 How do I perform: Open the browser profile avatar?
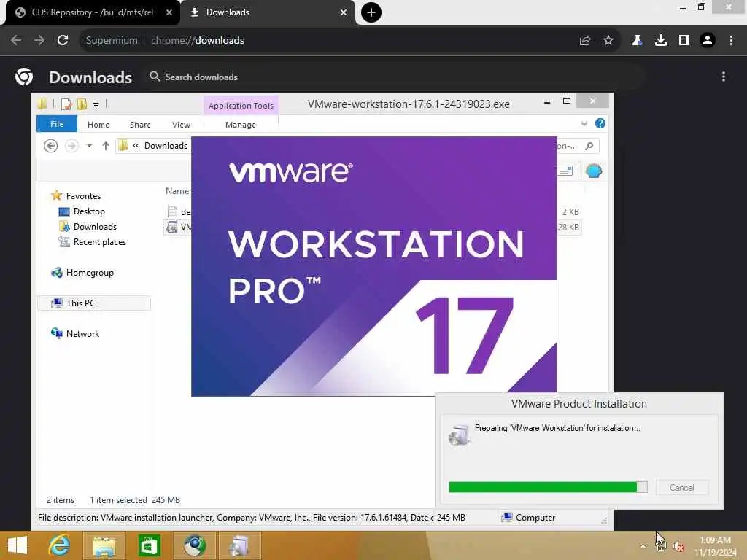708,41
